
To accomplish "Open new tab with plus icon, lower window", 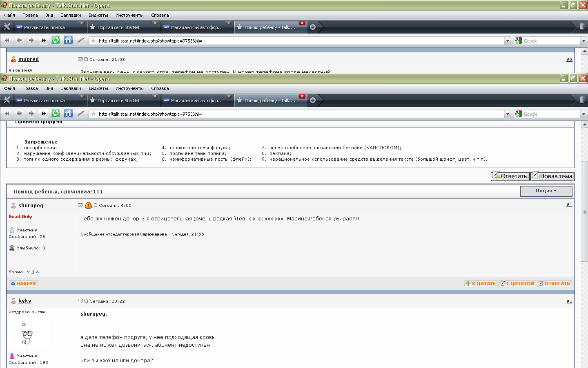I will pyautogui.click(x=313, y=100).
